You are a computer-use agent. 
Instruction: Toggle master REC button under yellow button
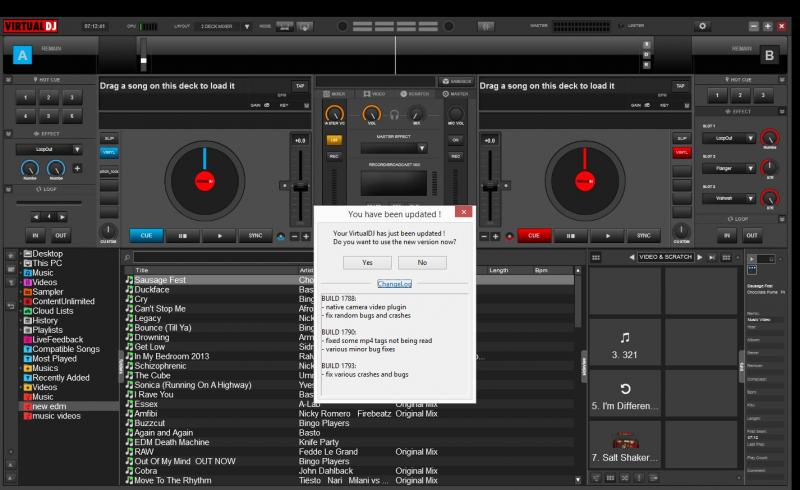point(334,156)
